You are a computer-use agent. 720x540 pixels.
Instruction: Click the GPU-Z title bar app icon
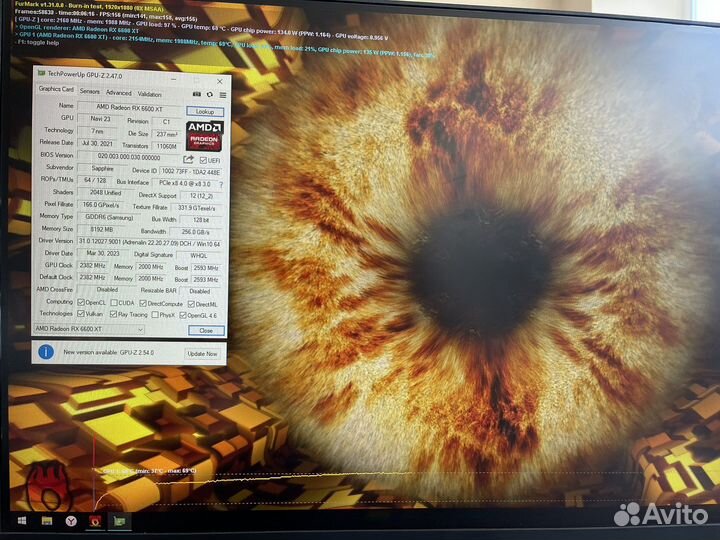click(x=41, y=73)
